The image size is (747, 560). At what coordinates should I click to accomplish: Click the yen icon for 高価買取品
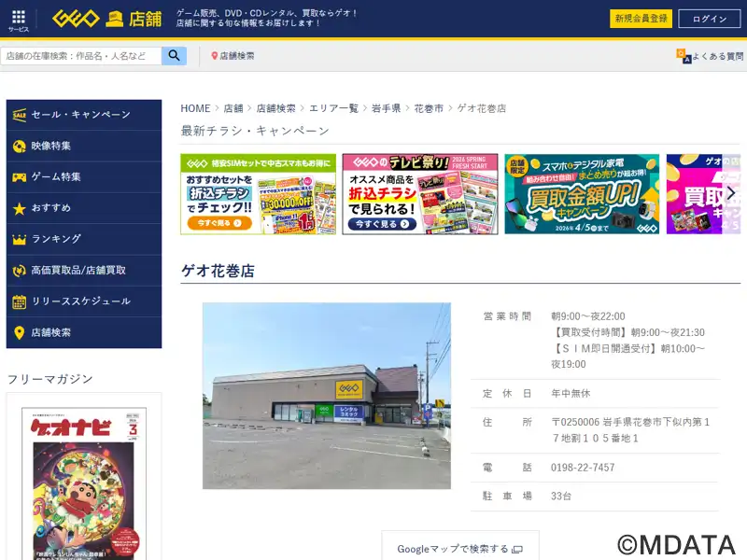(19, 271)
